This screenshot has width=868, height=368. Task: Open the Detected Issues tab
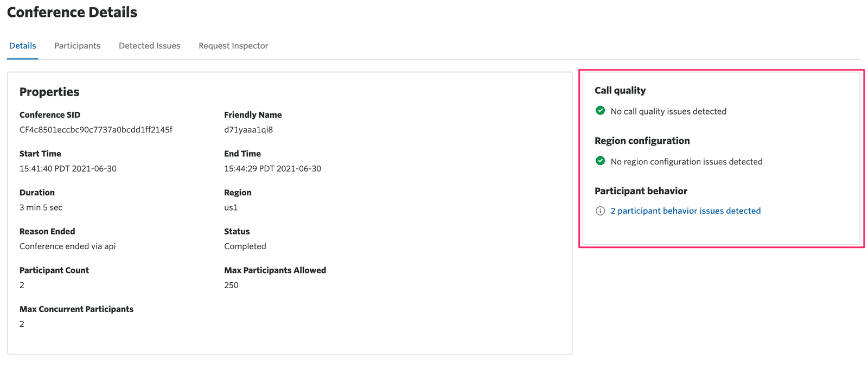(149, 46)
